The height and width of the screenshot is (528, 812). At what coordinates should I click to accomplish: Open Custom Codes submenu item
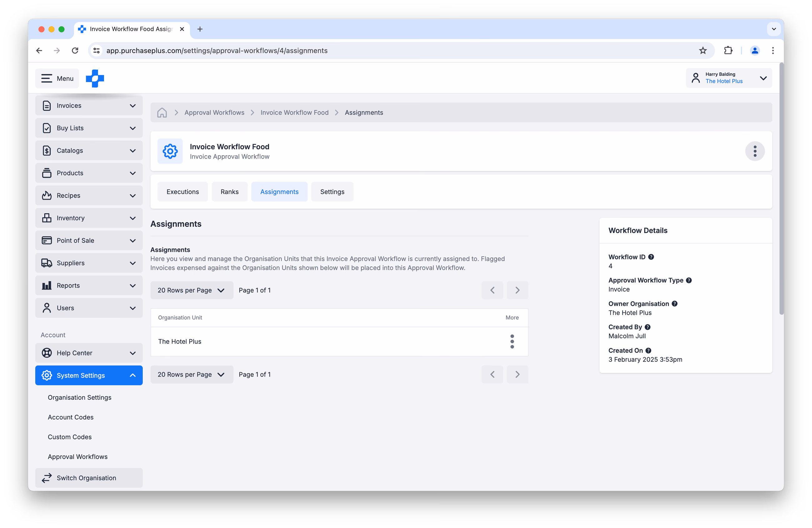point(70,437)
